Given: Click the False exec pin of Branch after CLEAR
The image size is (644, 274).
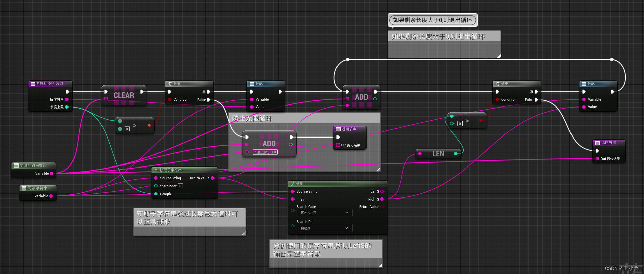Looking at the screenshot, I should point(209,100).
